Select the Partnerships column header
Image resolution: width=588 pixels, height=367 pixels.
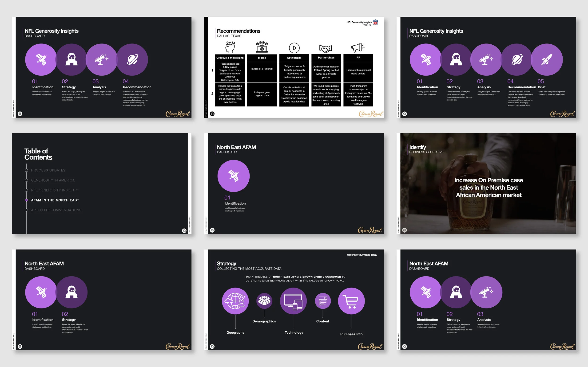coord(326,58)
